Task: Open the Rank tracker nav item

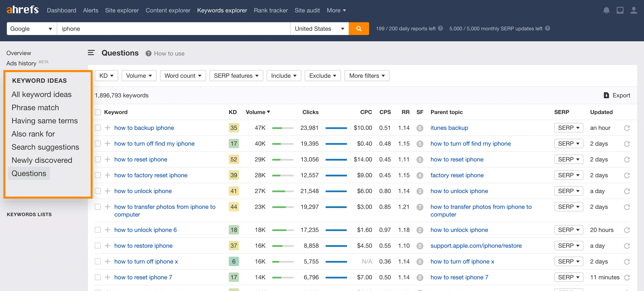Action: 271,10
